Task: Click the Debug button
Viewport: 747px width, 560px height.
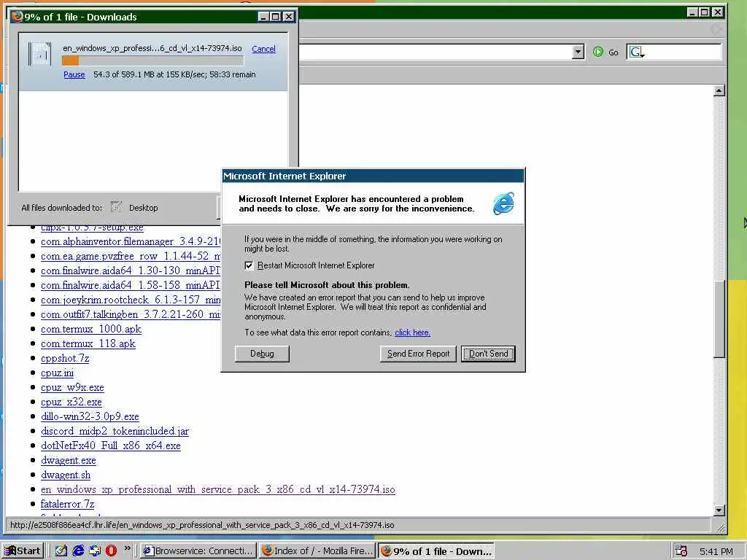Action: coord(262,354)
